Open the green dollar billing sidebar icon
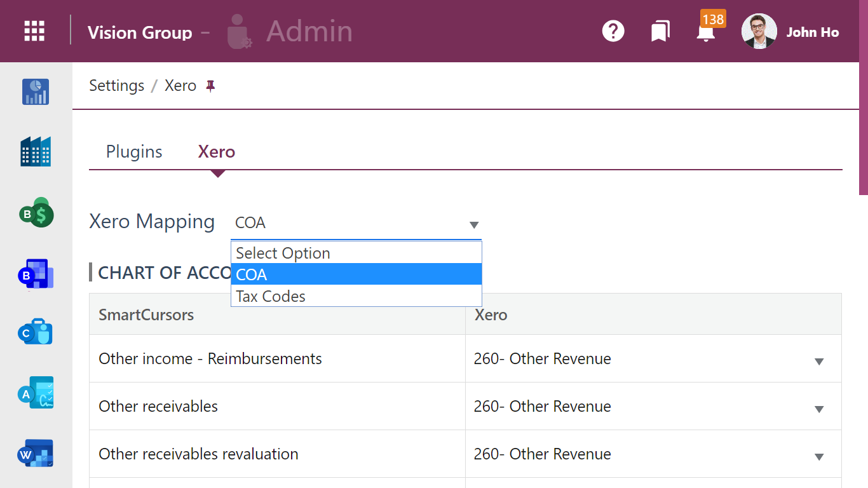The width and height of the screenshot is (868, 488). click(x=36, y=213)
